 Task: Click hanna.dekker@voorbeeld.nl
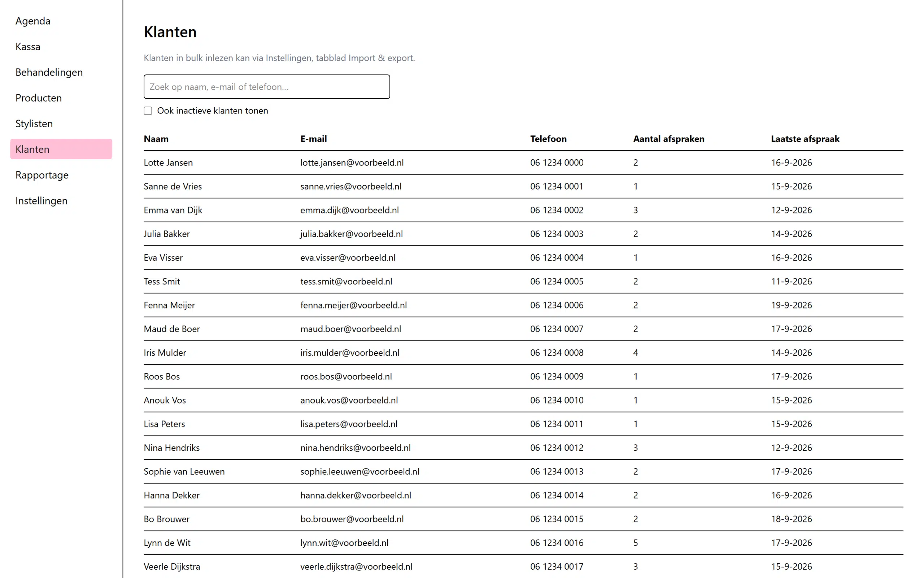[x=356, y=495]
